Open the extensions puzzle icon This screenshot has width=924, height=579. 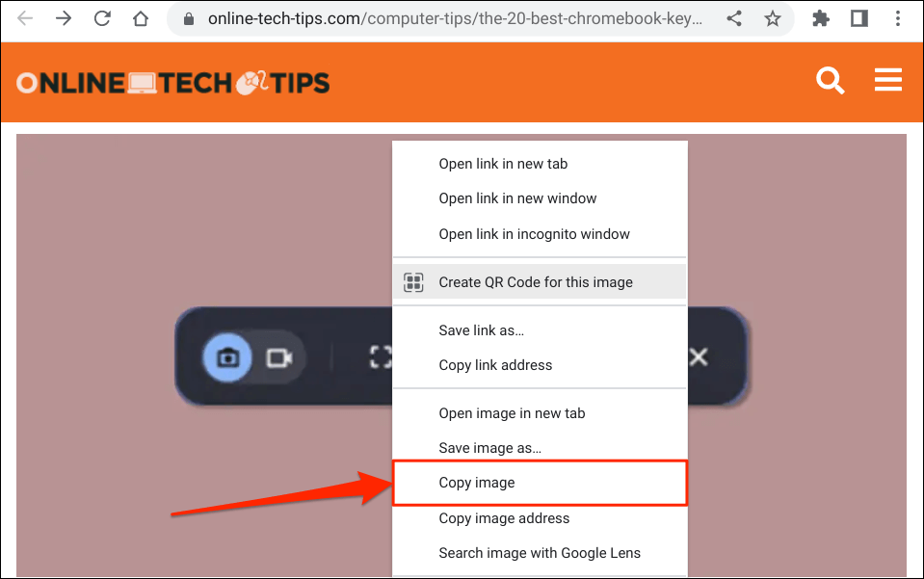[x=820, y=19]
